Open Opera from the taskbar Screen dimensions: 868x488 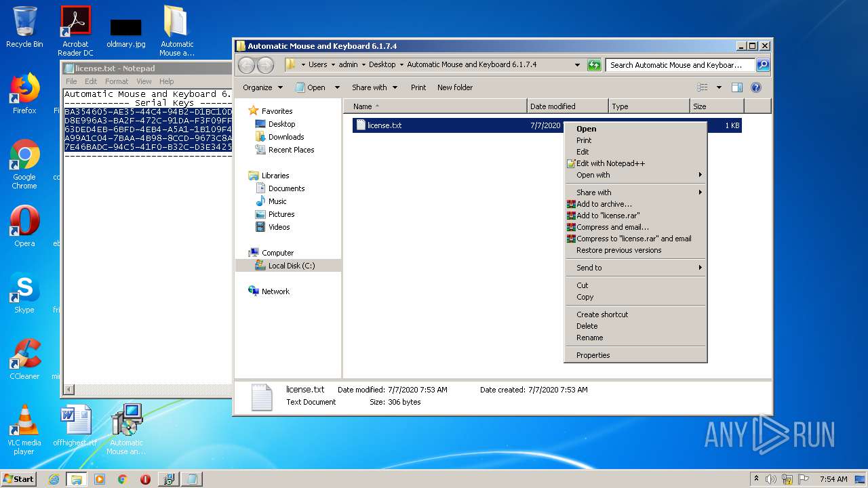click(145, 479)
